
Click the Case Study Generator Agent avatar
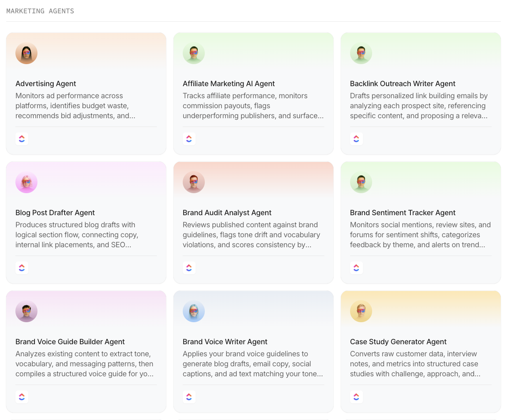click(361, 311)
